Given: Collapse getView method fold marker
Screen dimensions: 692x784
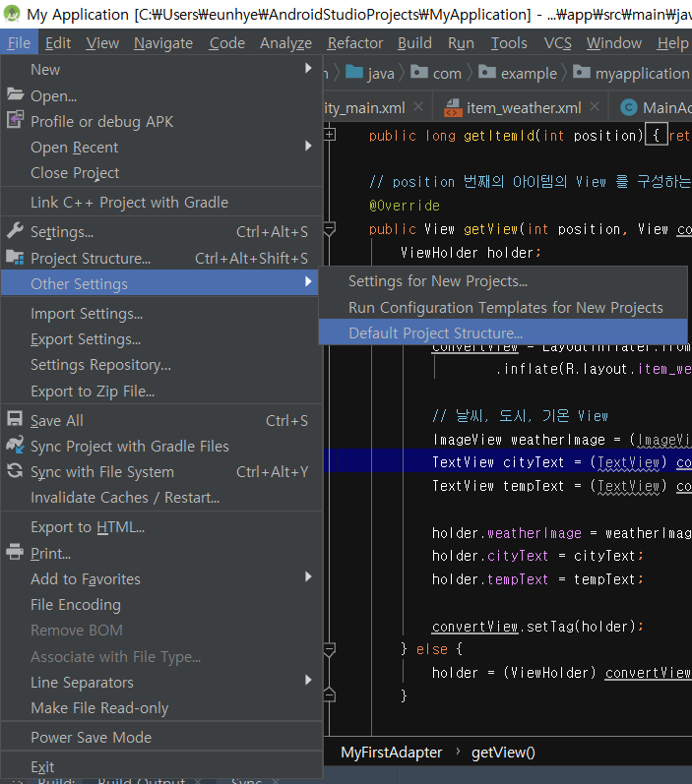Looking at the screenshot, I should click(330, 229).
